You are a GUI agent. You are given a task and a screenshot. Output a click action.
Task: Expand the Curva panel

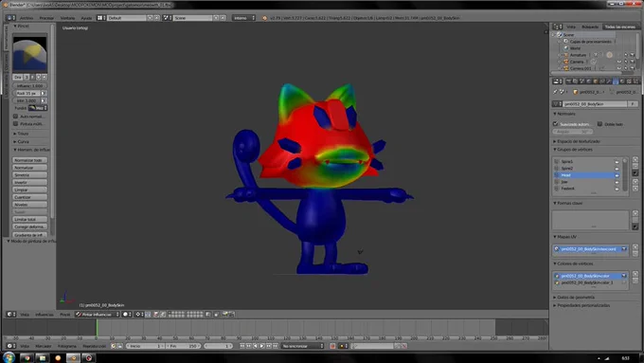point(21,142)
